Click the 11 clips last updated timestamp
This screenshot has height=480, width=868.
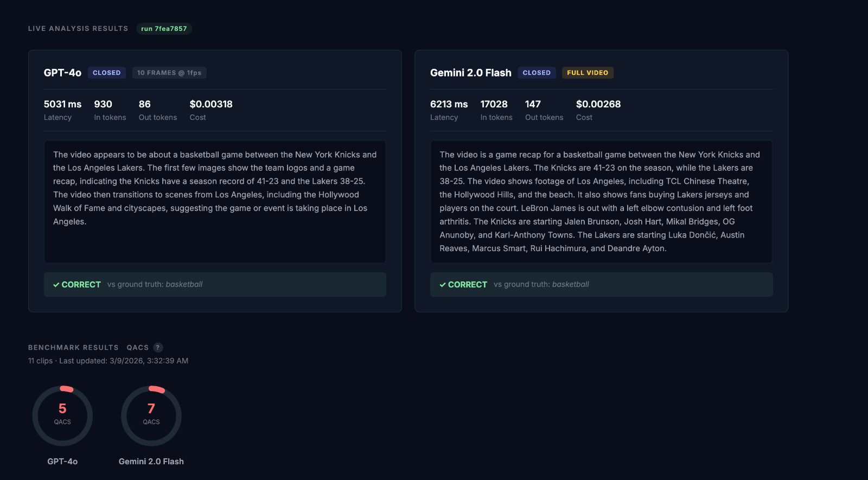(x=108, y=361)
